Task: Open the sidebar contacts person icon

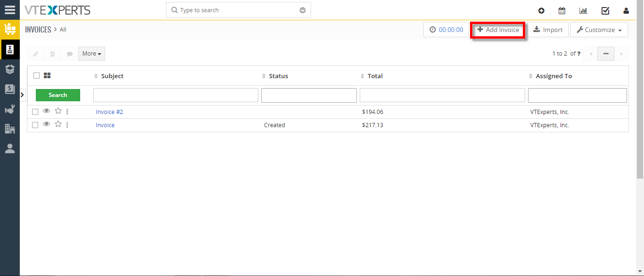Action: click(x=10, y=148)
